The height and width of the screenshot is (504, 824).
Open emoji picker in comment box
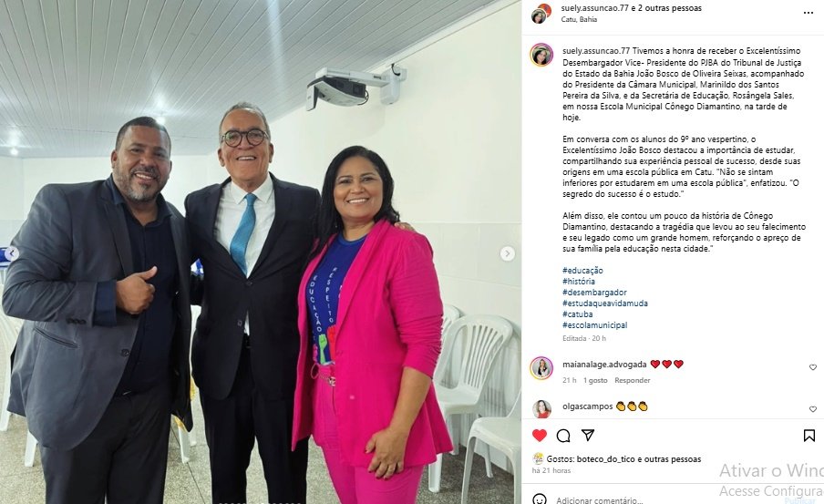tap(540, 499)
